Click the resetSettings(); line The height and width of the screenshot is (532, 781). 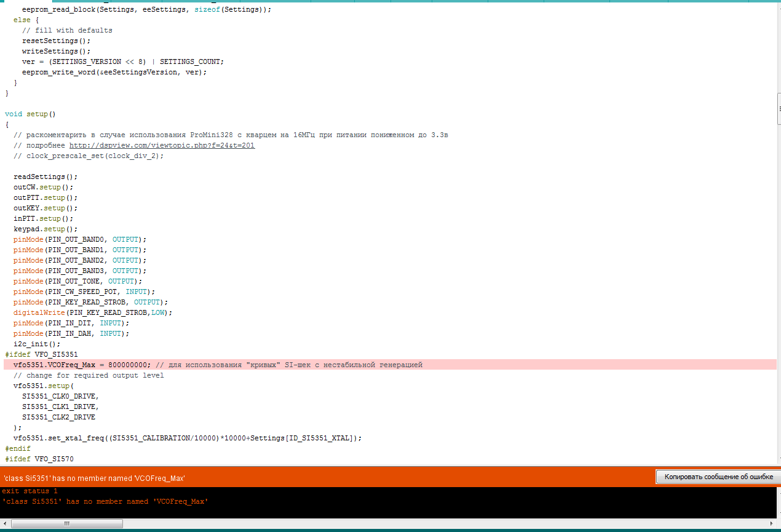tap(56, 41)
